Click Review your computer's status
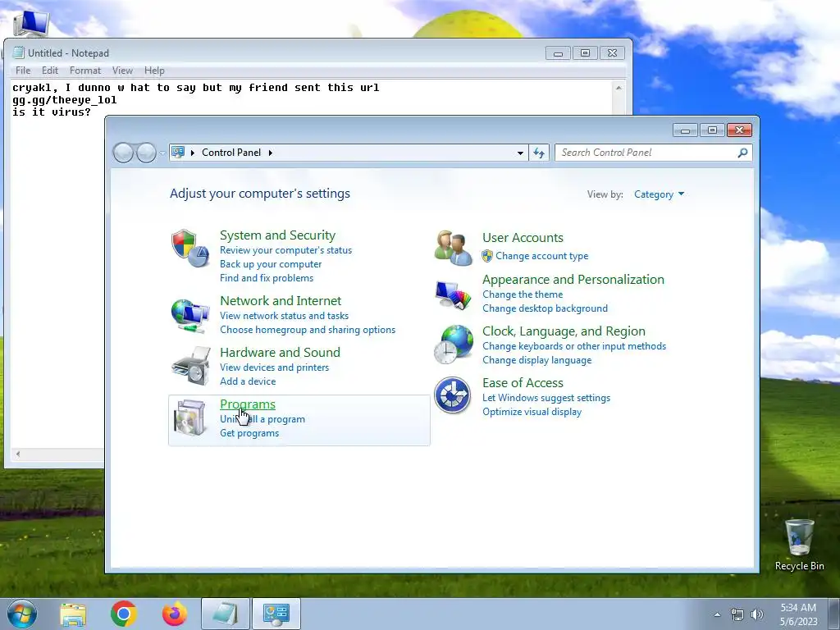Viewport: 840px width, 630px height. (285, 250)
